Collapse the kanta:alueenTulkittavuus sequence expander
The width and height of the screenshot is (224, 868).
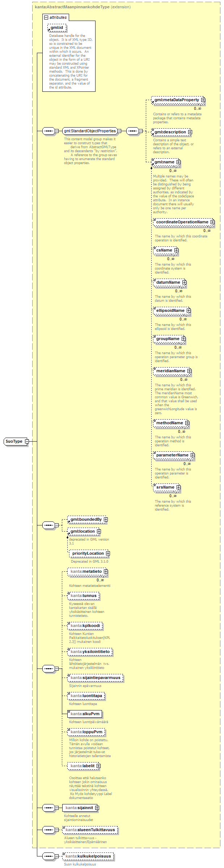[x=56, y=830]
